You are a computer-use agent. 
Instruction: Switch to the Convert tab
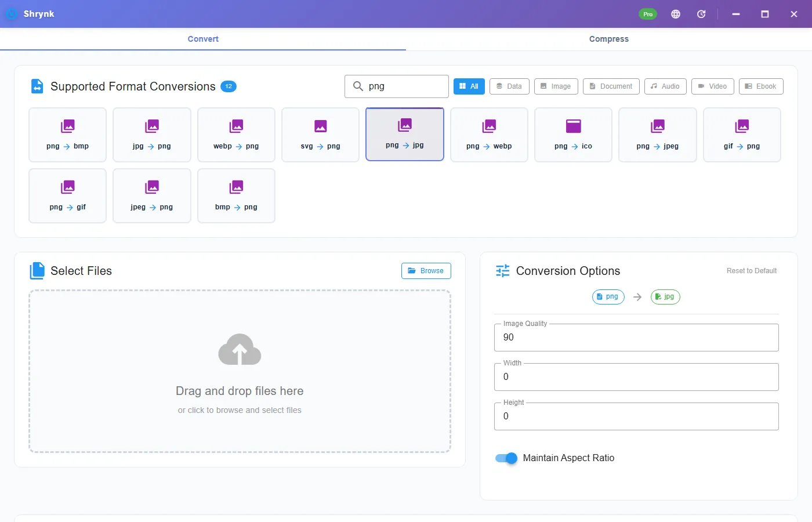coord(203,39)
